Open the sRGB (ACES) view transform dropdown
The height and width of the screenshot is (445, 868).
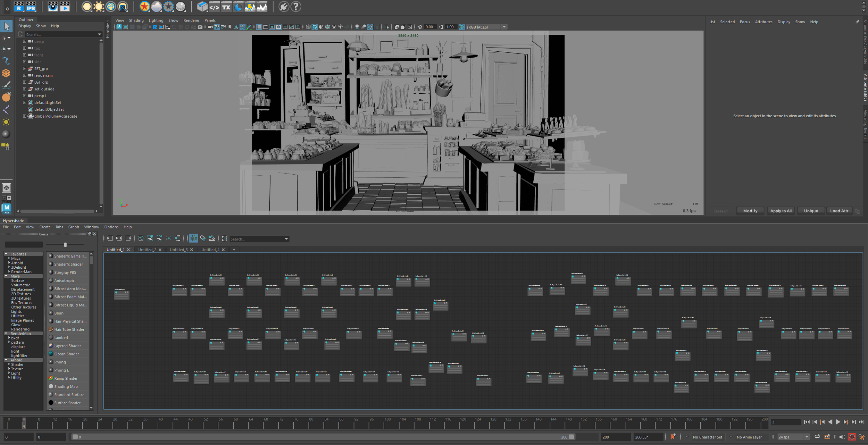pyautogui.click(x=504, y=27)
